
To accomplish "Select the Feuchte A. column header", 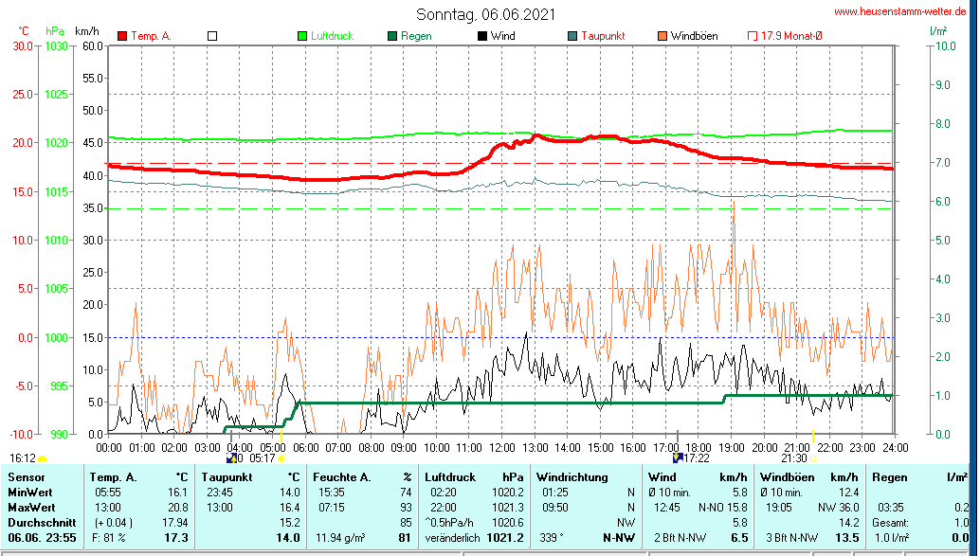I will (342, 477).
